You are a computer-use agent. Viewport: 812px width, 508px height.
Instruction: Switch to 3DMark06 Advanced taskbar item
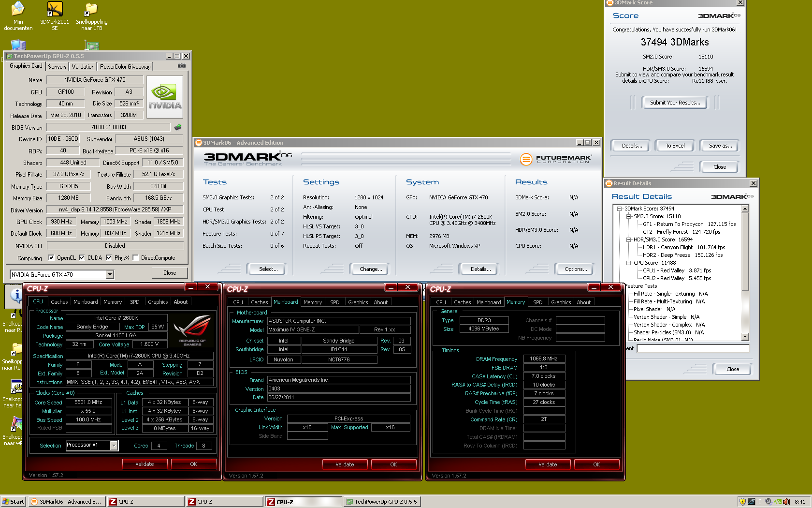tap(66, 502)
